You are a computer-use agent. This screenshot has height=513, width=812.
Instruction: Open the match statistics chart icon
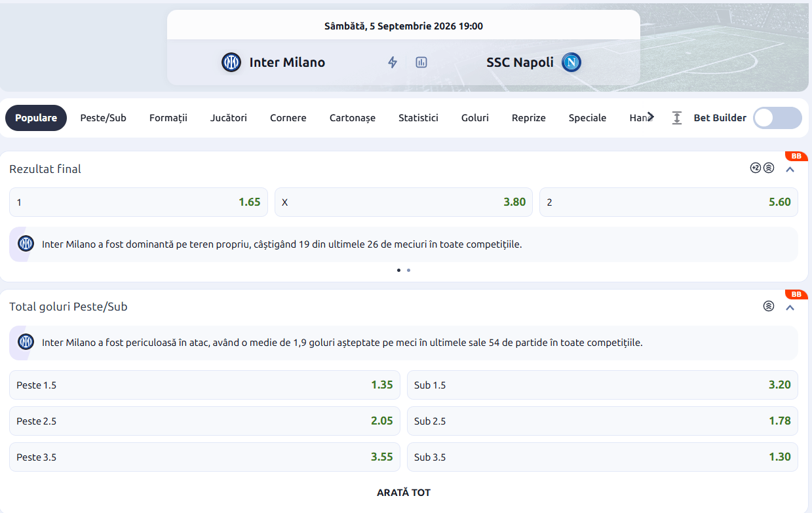[x=421, y=62]
